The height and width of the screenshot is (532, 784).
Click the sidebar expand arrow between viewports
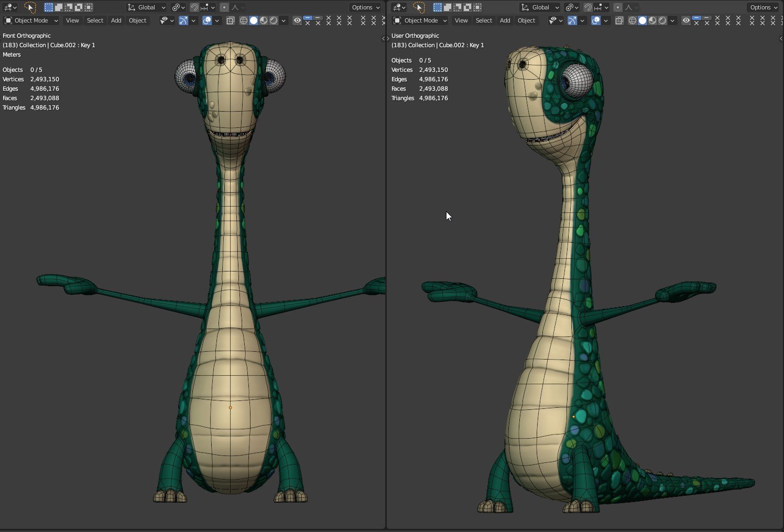pos(385,38)
